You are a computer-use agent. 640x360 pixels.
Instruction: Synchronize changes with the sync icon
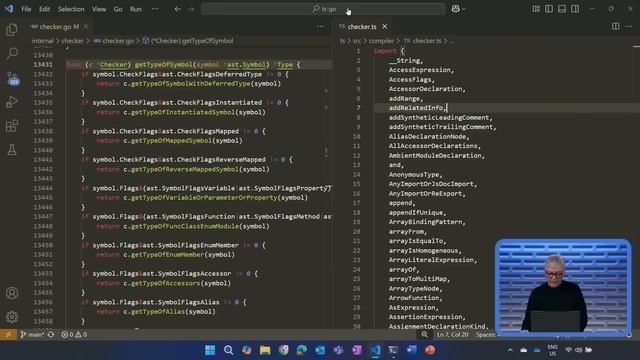51,334
